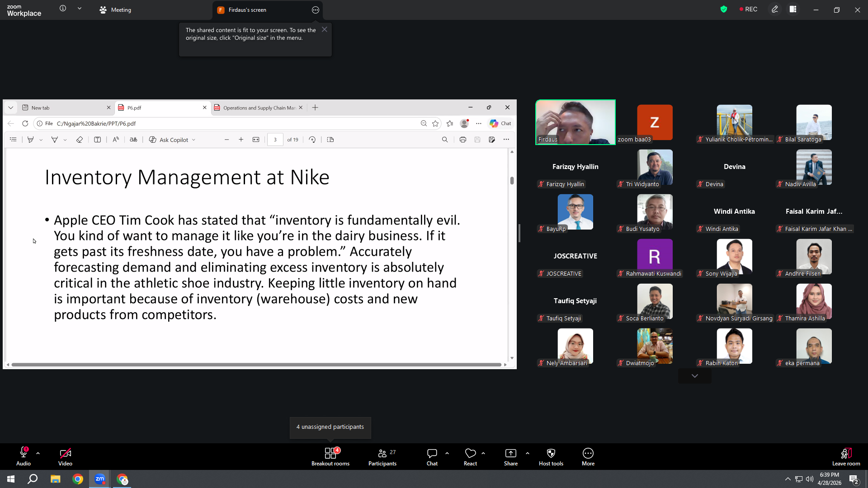Expand the Share options caret
The width and height of the screenshot is (868, 488).
point(528,453)
